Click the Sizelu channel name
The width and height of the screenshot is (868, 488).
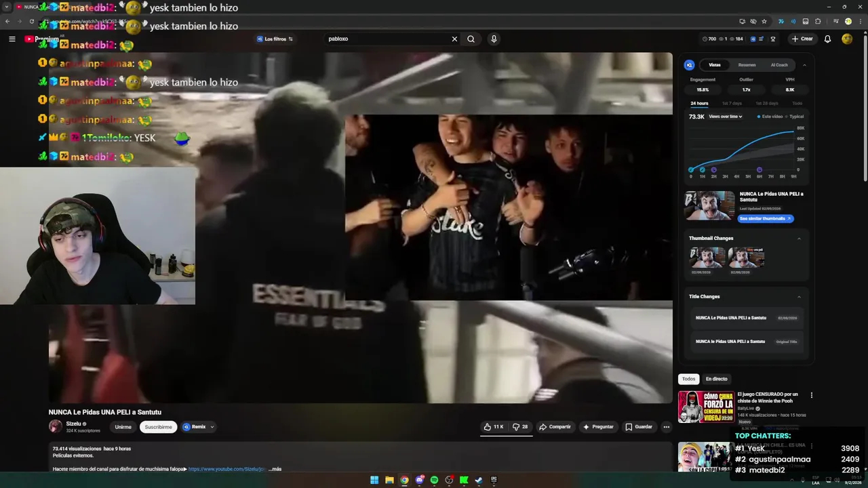tap(73, 424)
